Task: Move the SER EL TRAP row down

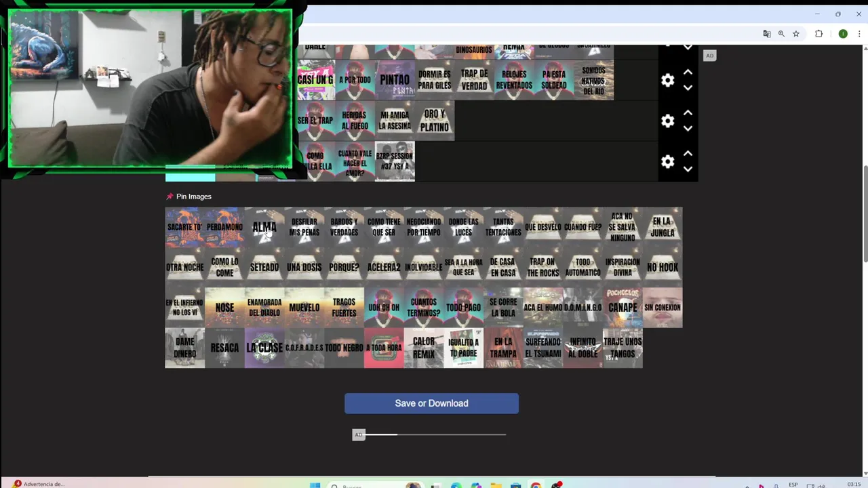Action: [x=688, y=129]
